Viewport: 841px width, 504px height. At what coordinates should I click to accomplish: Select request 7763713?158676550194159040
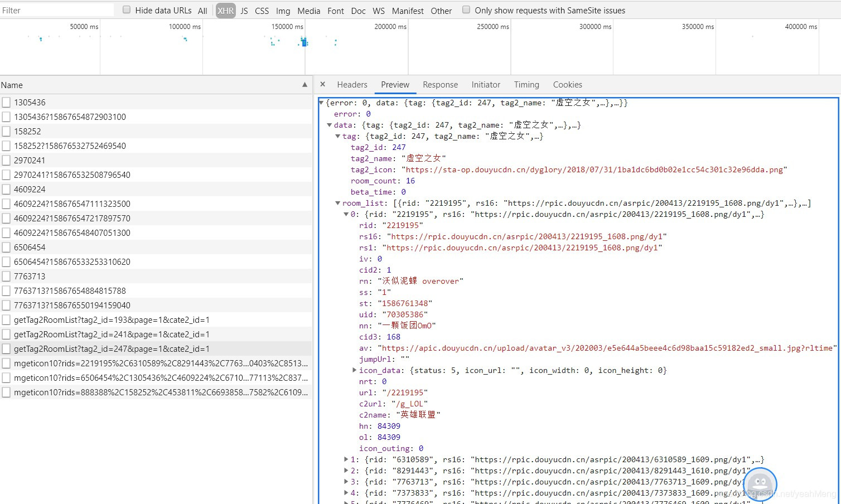[x=156, y=306]
